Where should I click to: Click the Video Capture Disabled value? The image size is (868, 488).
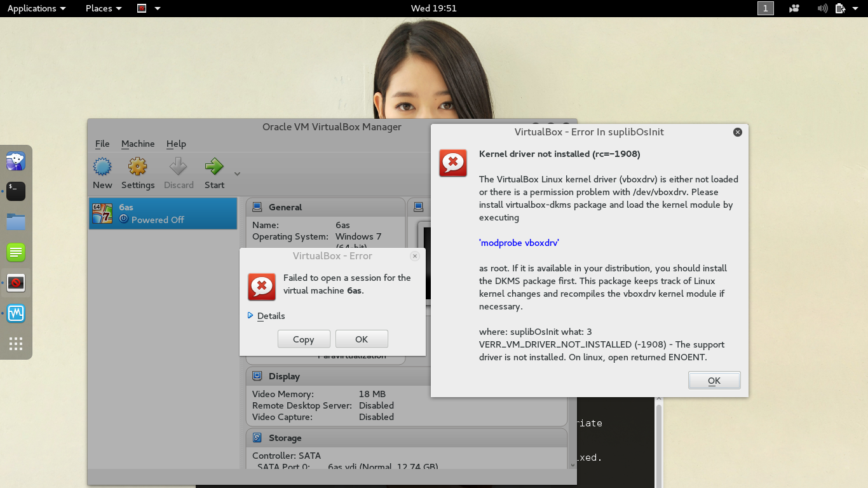point(376,417)
